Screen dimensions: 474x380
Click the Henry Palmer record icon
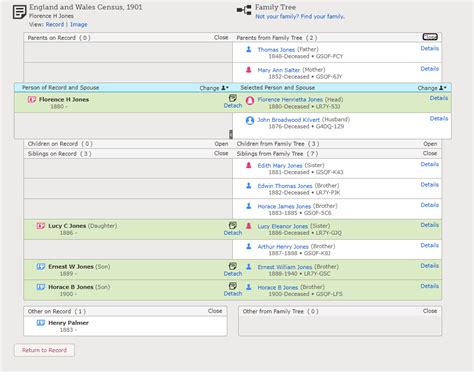41,323
